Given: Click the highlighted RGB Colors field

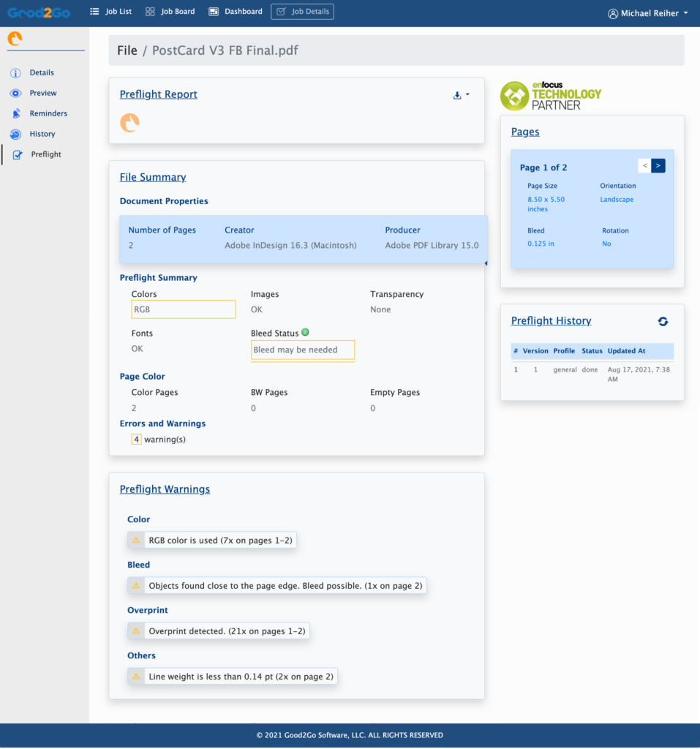Looking at the screenshot, I should coord(183,309).
